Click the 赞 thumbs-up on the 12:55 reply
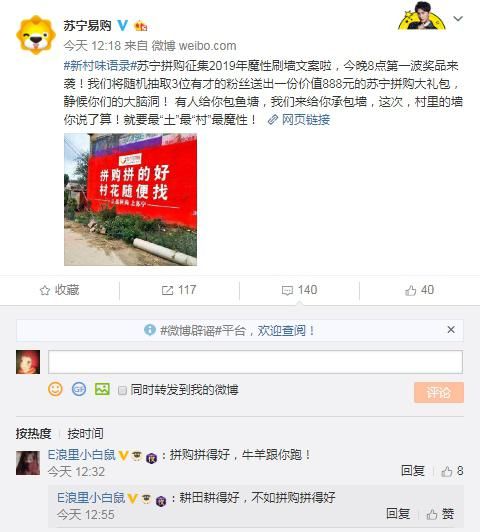Viewport: 480px width, 532px height. (432, 514)
